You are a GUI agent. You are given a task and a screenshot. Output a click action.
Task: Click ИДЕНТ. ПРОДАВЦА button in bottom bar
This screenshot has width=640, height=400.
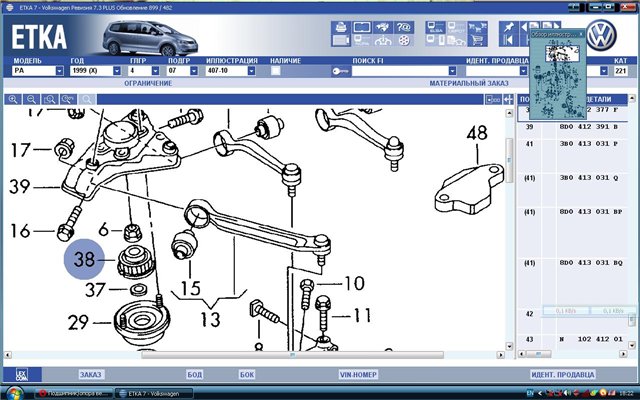563,374
